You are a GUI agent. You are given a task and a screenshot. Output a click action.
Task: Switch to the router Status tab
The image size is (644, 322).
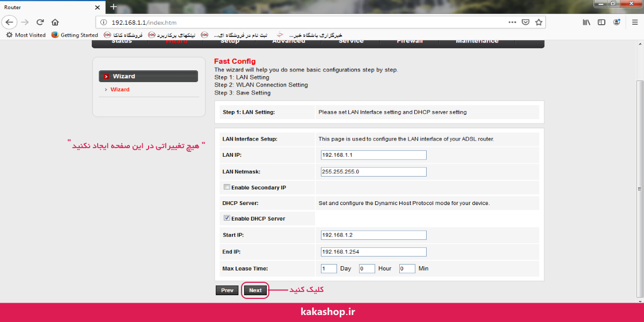pyautogui.click(x=122, y=41)
